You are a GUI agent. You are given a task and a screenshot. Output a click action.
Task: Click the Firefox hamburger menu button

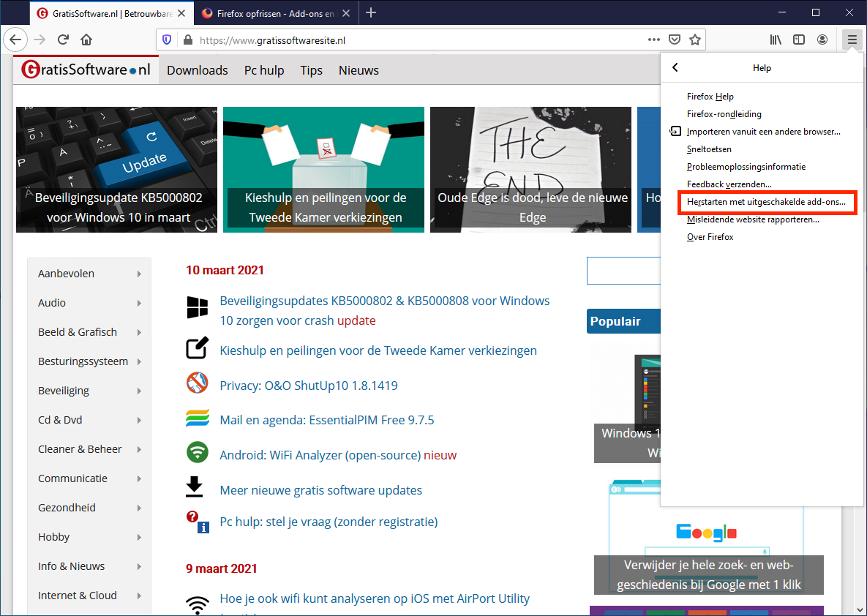(850, 40)
